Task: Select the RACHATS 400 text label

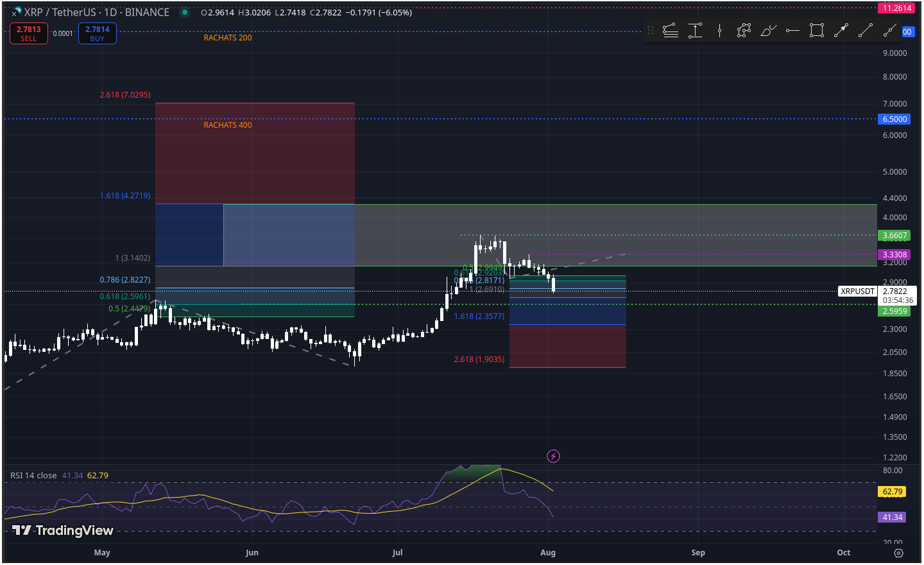Action: point(228,125)
